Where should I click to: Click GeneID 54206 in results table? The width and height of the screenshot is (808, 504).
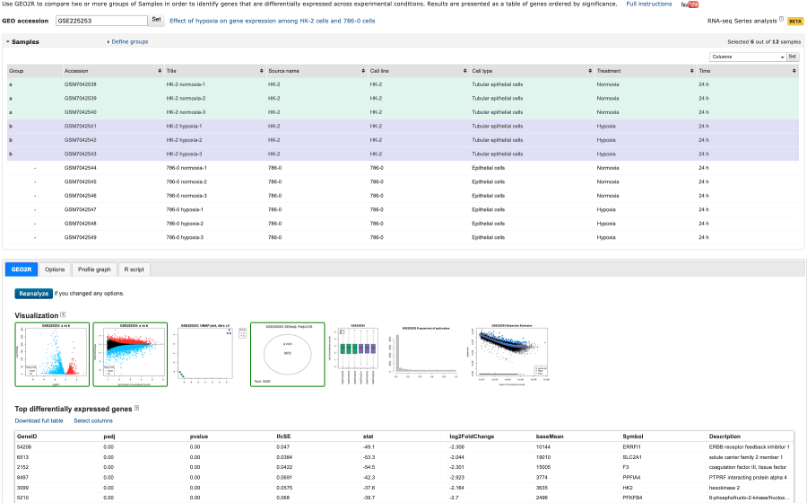tap(24, 447)
